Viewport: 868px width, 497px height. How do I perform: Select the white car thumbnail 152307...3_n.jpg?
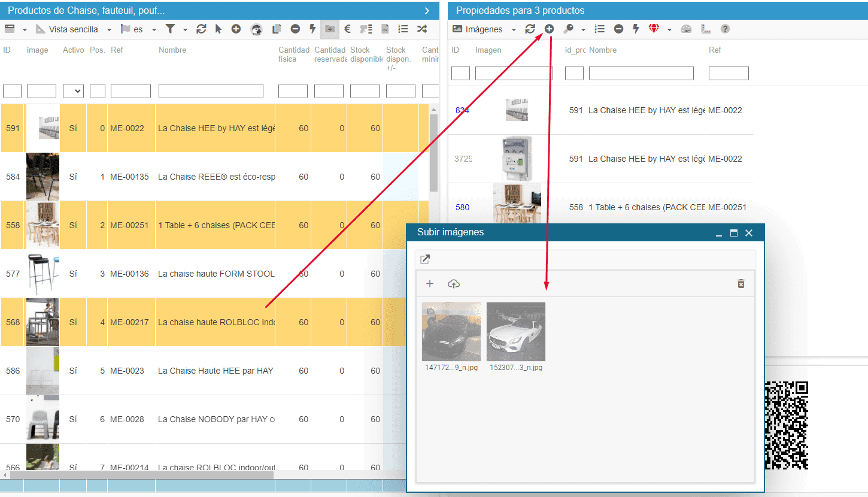(515, 332)
